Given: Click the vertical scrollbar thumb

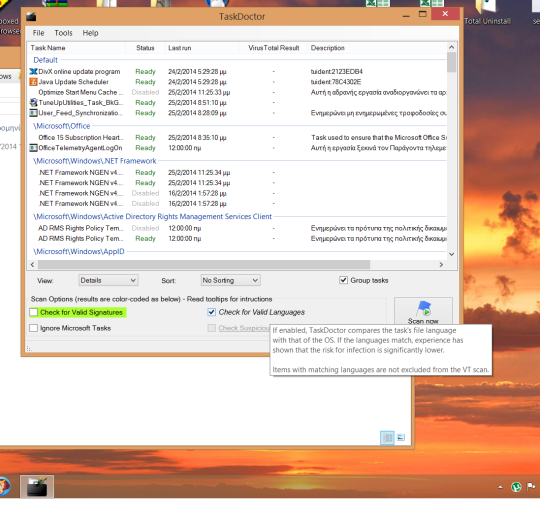Looking at the screenshot, I should point(451,62).
